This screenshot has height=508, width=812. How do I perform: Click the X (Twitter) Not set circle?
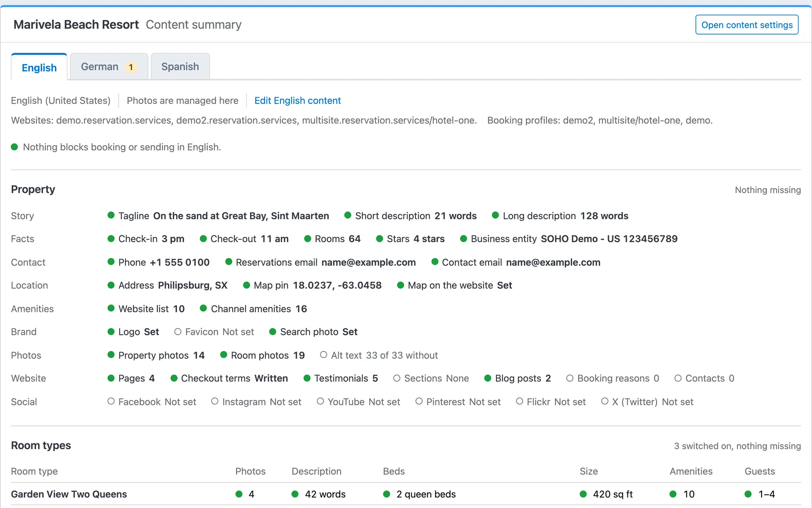[x=605, y=402]
